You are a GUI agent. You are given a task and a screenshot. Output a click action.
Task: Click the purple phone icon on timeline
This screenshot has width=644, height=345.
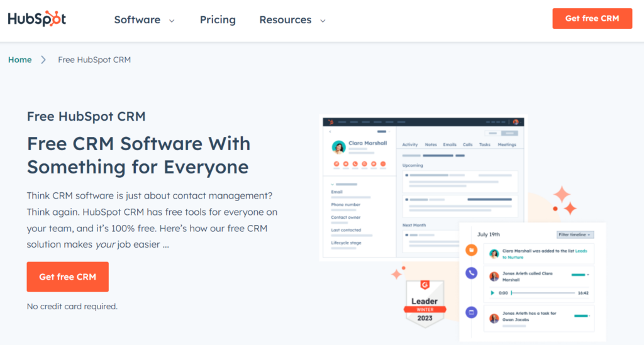click(472, 273)
